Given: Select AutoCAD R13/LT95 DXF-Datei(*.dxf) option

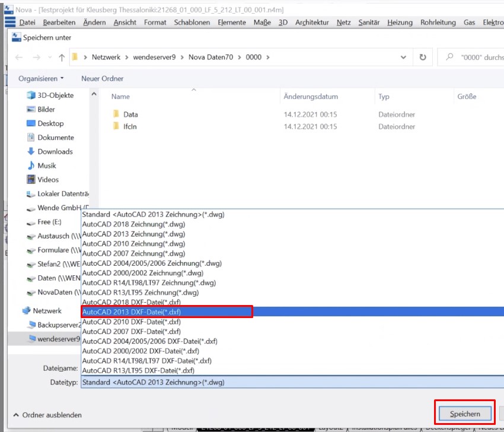Looking at the screenshot, I should (x=292, y=370).
